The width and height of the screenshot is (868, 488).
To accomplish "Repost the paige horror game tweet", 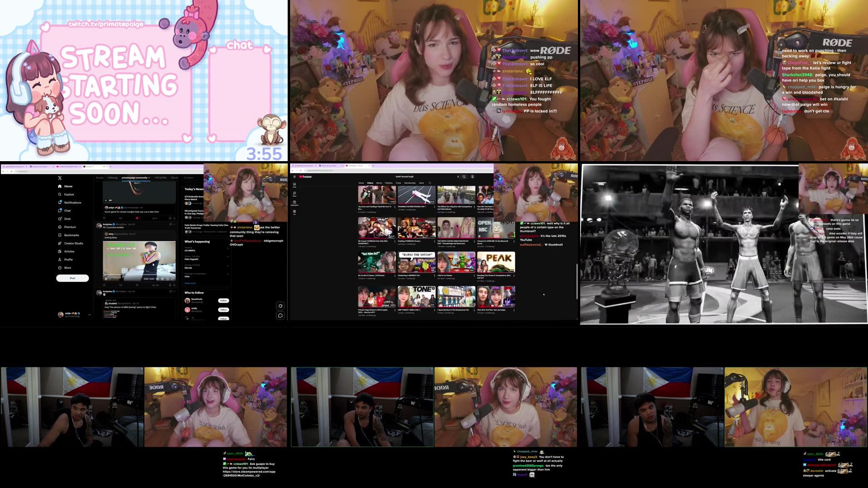I will (x=121, y=218).
